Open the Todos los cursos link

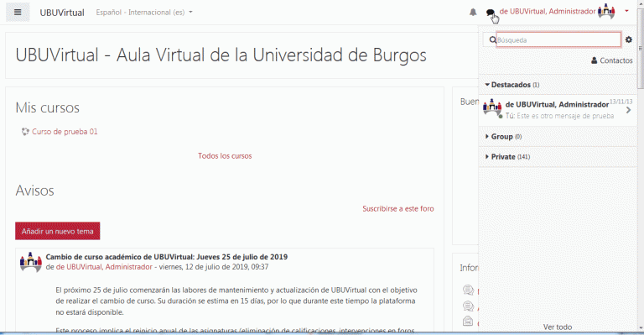(x=225, y=156)
